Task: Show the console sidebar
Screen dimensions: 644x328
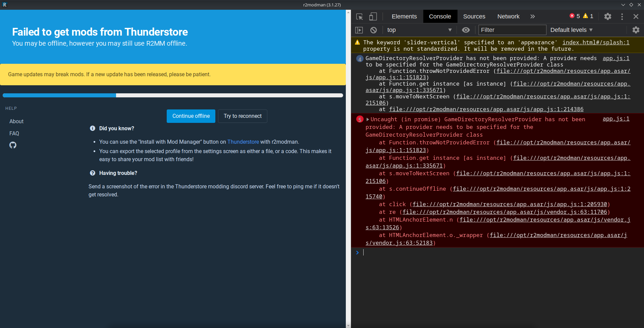Action: pos(359,30)
